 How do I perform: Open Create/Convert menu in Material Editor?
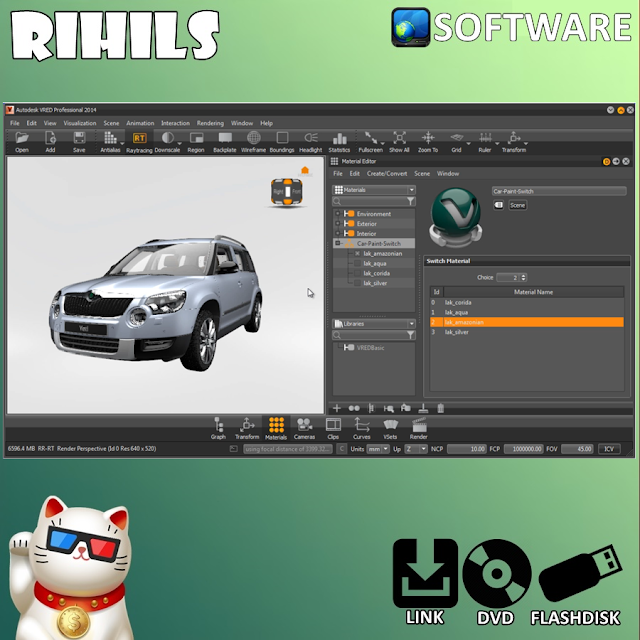387,173
